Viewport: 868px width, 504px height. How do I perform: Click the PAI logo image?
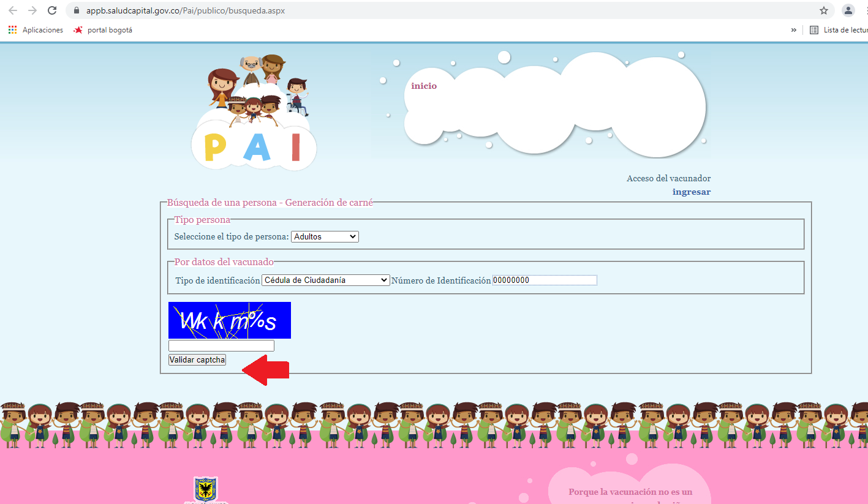[254, 113]
